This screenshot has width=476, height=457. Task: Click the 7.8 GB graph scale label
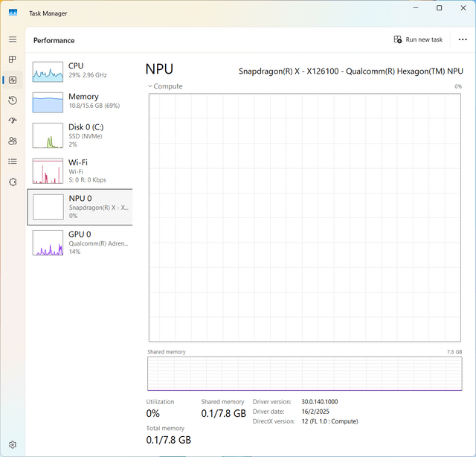click(x=454, y=352)
